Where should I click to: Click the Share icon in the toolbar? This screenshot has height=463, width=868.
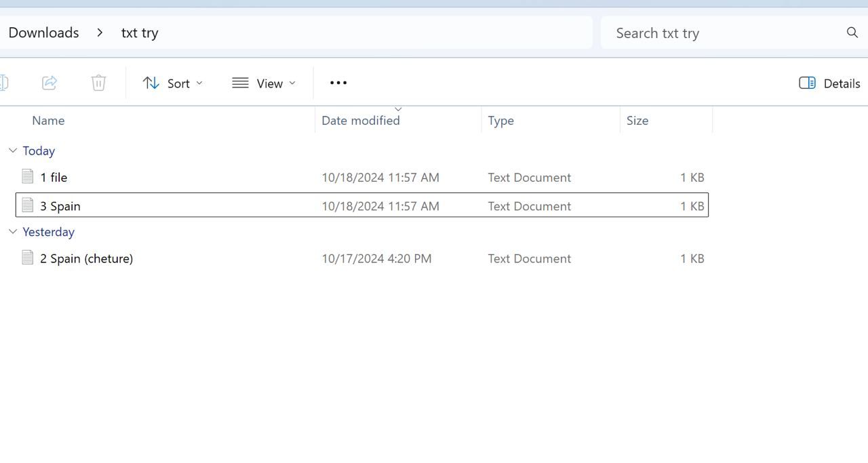[x=50, y=83]
